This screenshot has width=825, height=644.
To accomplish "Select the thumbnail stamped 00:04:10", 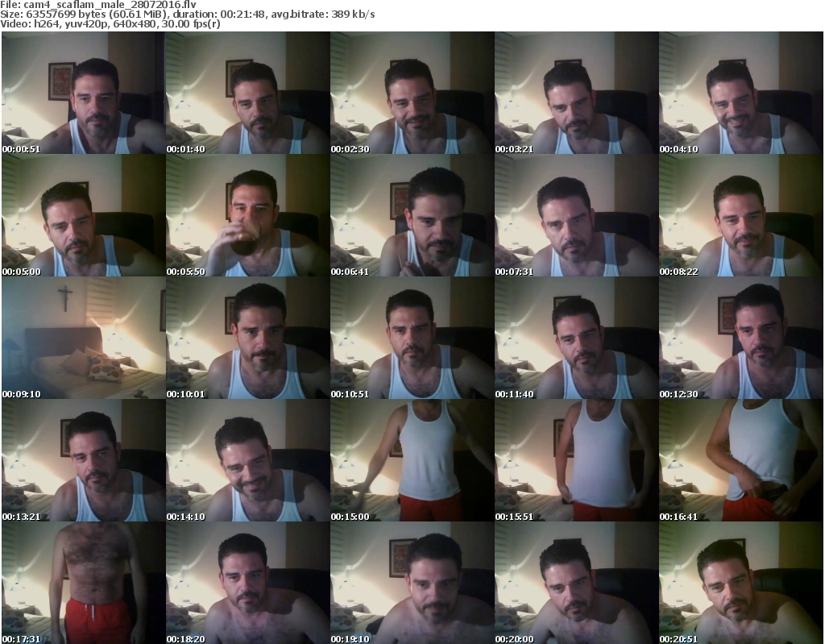I will tap(741, 93).
